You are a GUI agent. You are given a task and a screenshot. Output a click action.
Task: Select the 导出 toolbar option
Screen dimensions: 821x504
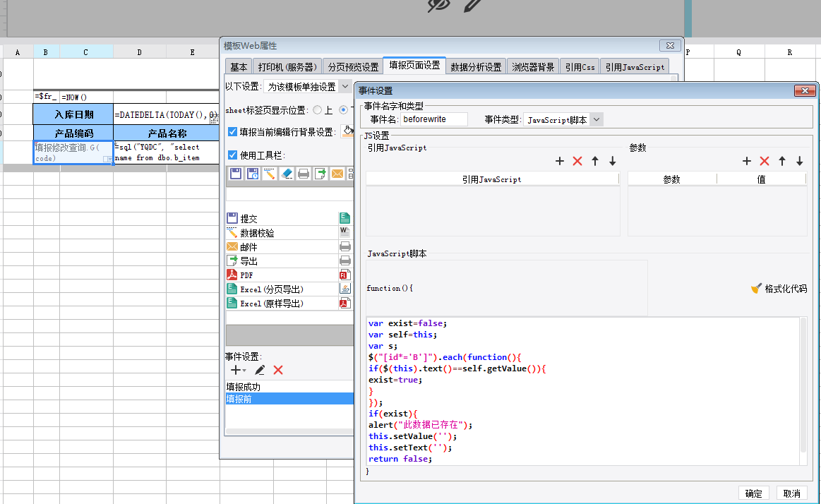(282, 260)
